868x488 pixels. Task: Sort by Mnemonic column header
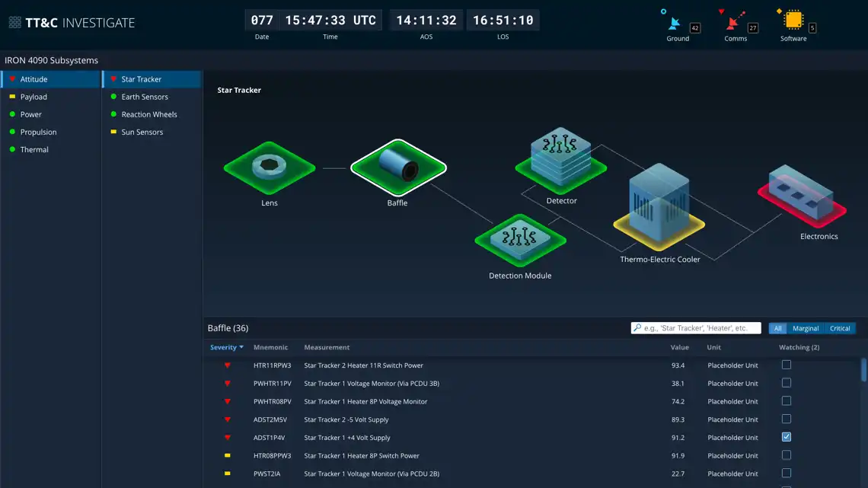[271, 347]
